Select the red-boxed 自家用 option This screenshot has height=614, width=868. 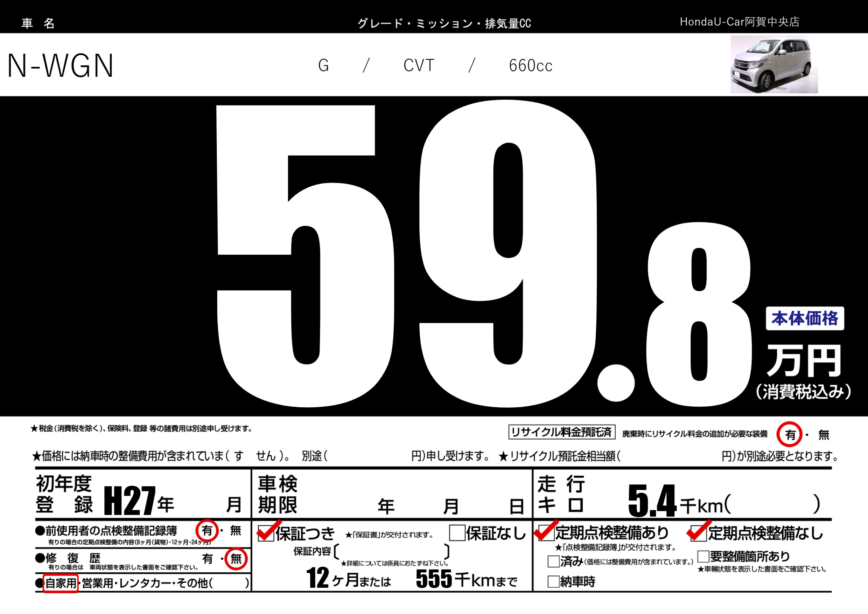[x=61, y=583]
